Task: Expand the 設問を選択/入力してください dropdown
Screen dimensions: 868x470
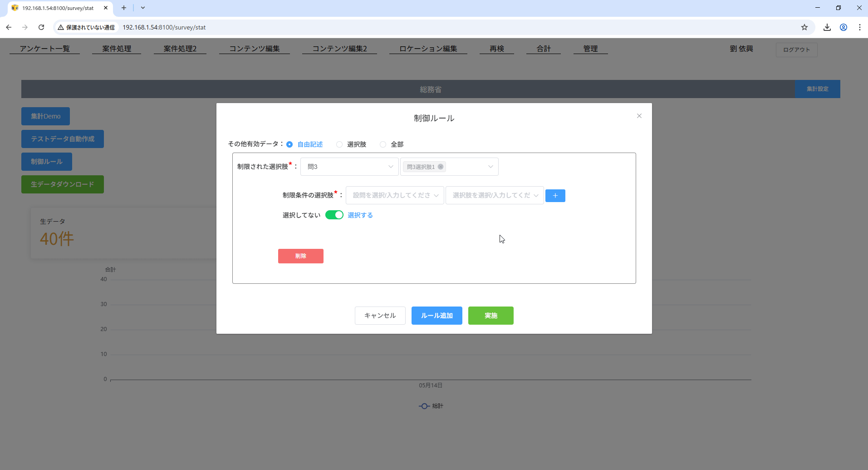Action: (x=394, y=195)
